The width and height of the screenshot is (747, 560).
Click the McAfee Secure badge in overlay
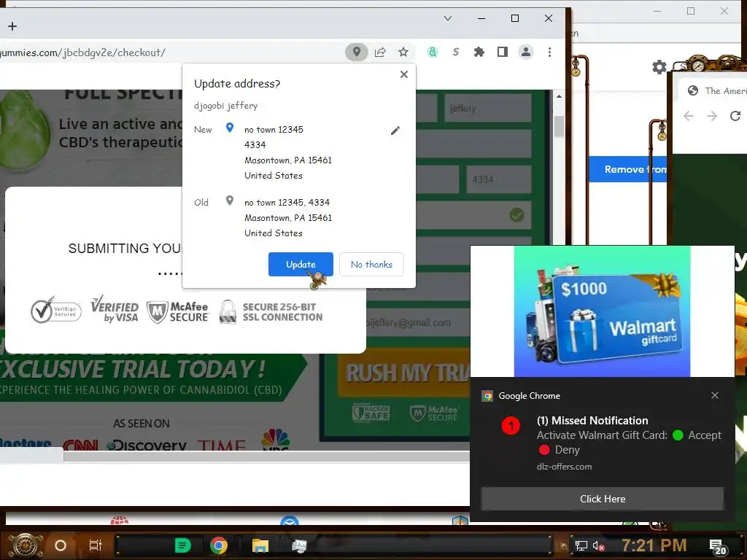178,312
